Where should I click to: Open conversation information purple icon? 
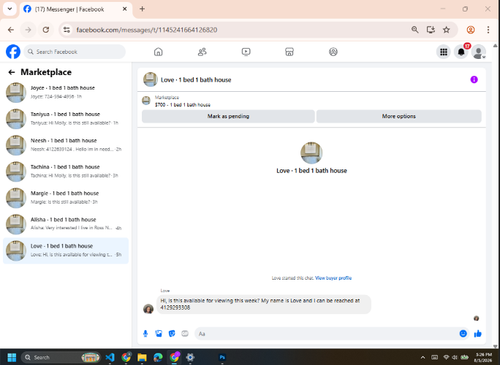point(474,80)
